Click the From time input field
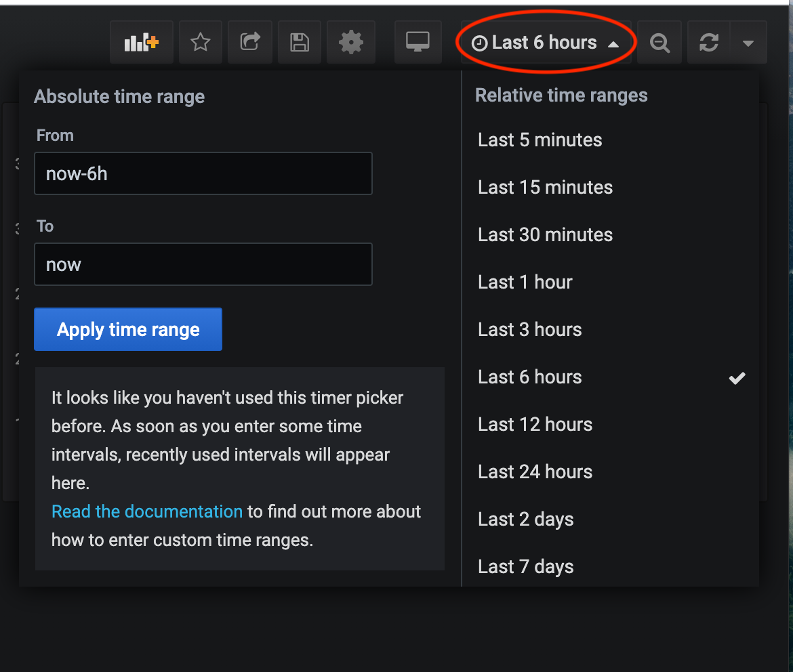 click(x=203, y=174)
